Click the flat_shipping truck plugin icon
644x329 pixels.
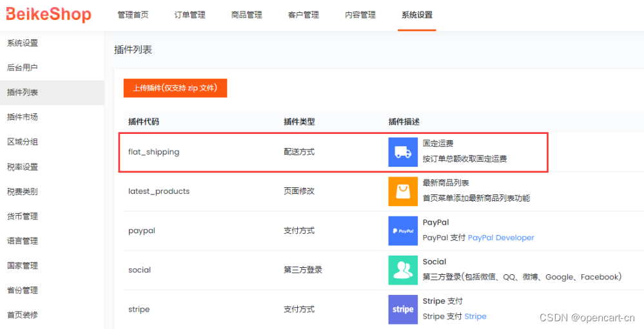[403, 152]
